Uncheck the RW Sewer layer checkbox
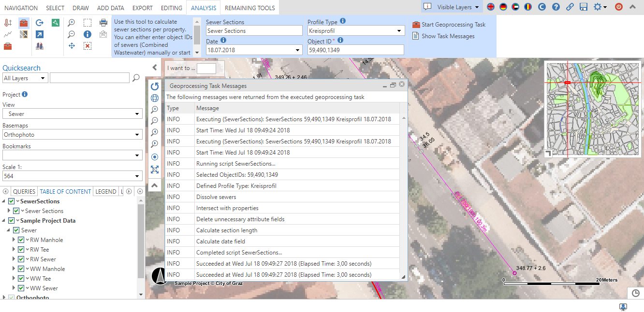 (20, 259)
